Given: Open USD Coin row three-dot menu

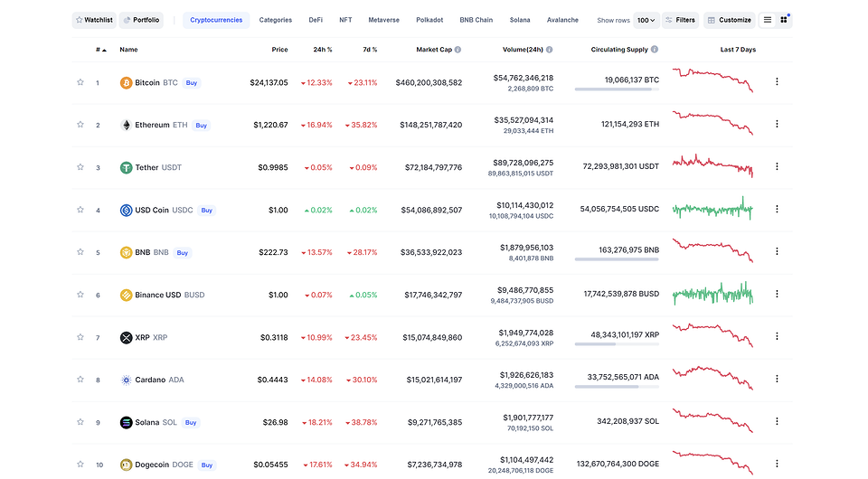Looking at the screenshot, I should 777,209.
